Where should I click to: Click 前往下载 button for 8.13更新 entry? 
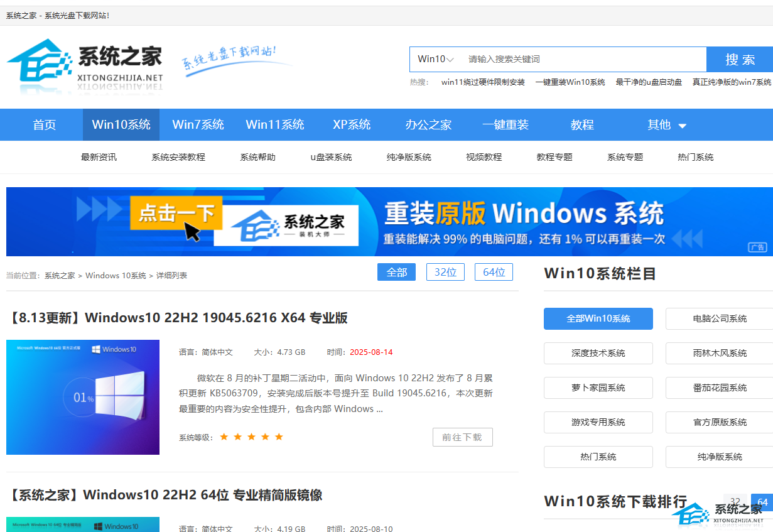point(462,437)
